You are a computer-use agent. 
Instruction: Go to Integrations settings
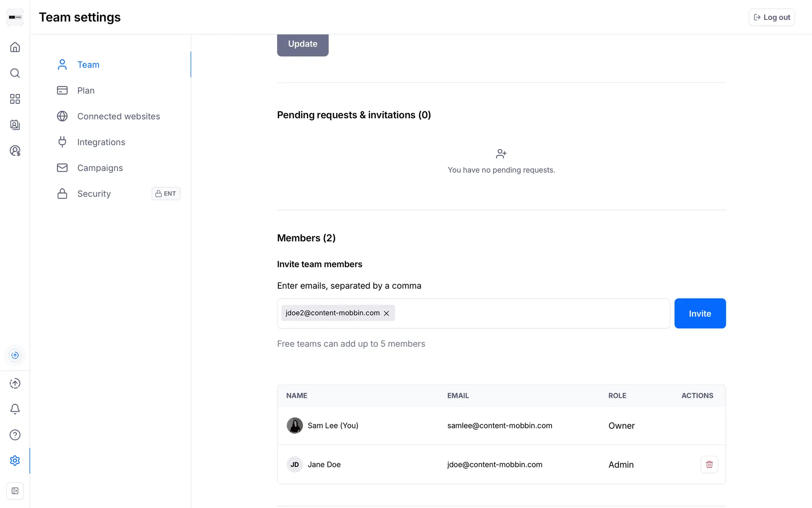click(101, 142)
